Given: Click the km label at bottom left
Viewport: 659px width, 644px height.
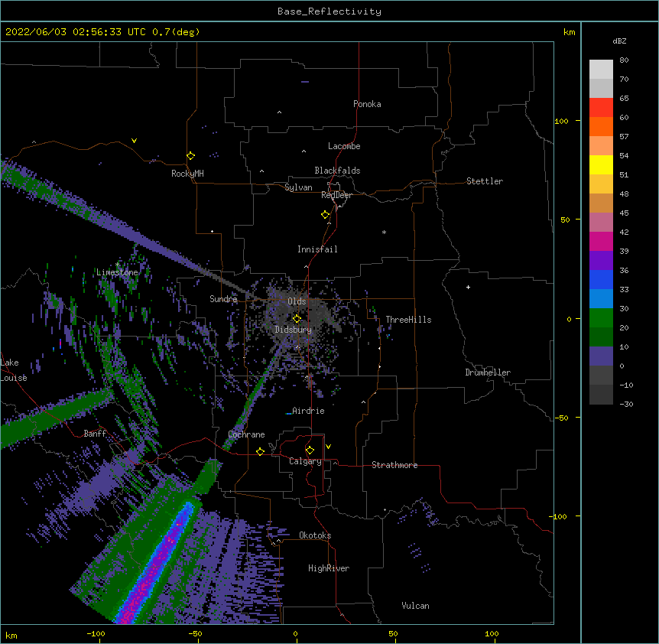Looking at the screenshot, I should pos(11,636).
